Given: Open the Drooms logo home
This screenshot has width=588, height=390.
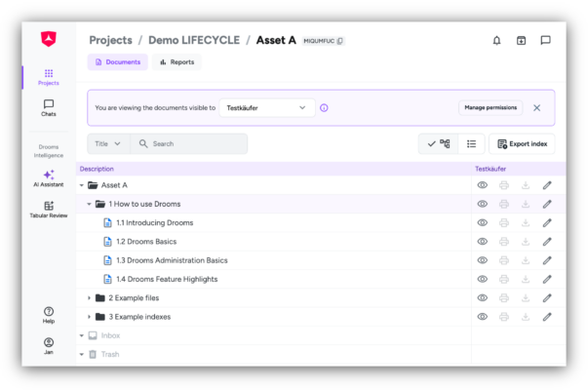Looking at the screenshot, I should (x=49, y=39).
